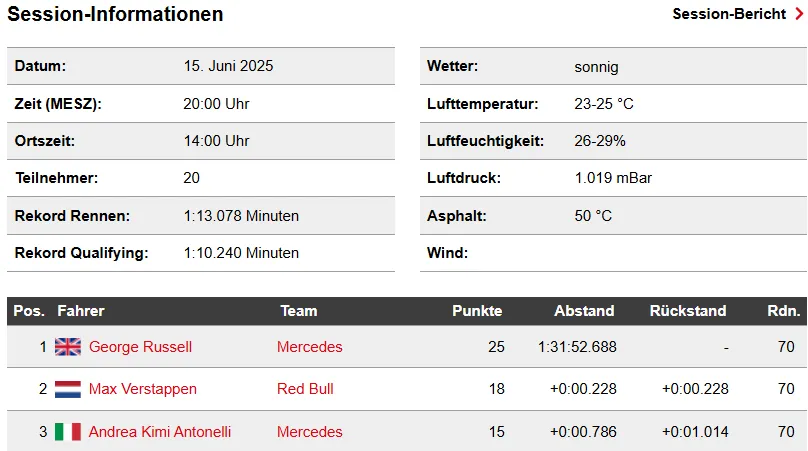Sort the table by Pos. column header

[29, 311]
